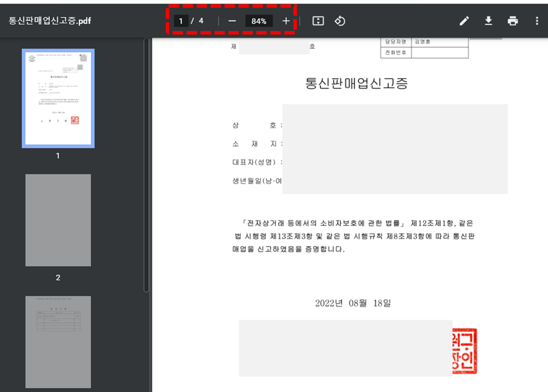Click the fit to page icon
The height and width of the screenshot is (392, 548).
tap(318, 21)
